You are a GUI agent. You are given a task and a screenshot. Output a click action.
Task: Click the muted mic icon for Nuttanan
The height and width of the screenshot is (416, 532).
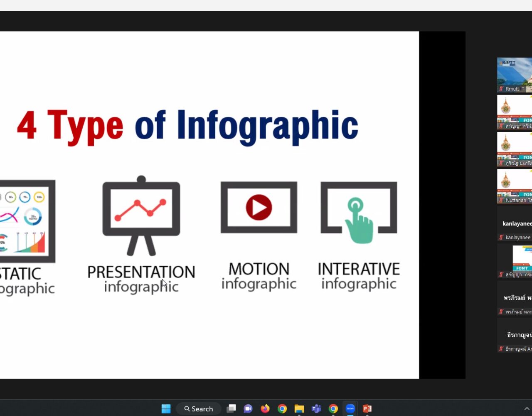coord(501,200)
